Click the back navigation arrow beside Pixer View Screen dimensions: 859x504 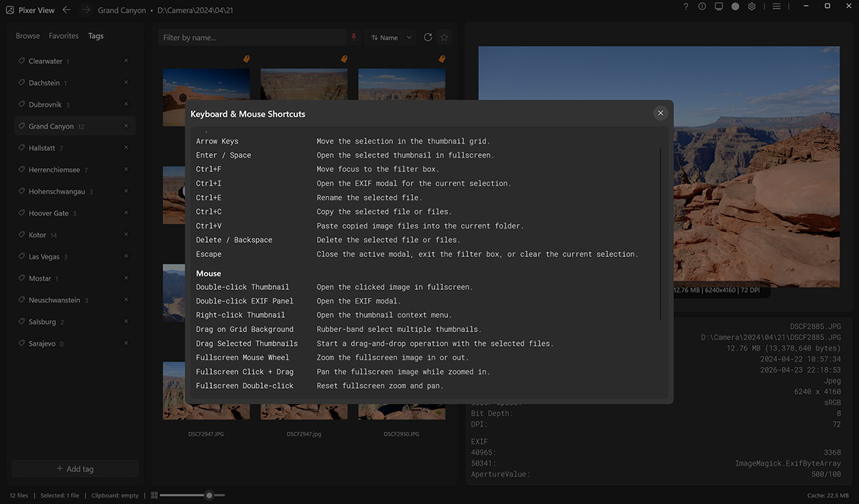66,9
